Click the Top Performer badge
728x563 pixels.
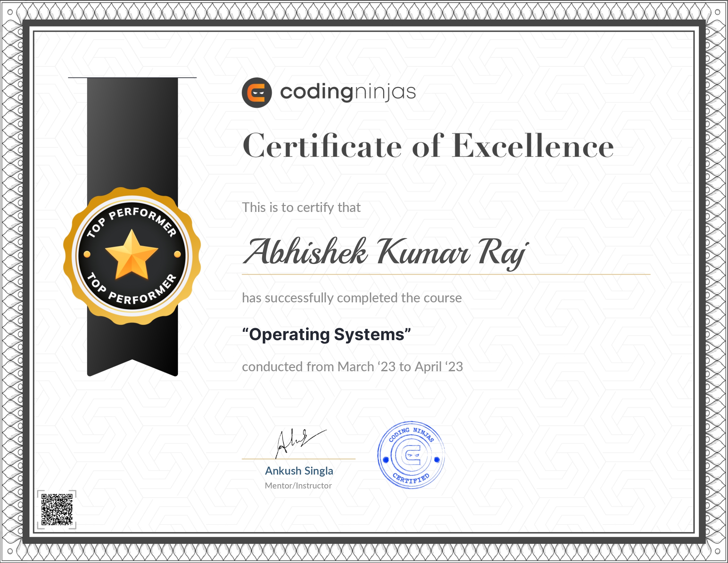[132, 256]
